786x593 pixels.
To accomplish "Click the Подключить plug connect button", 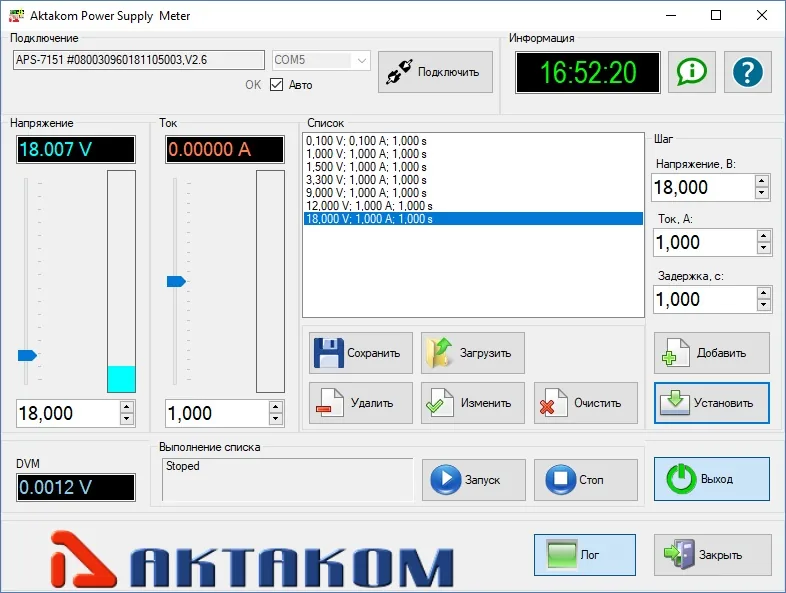I will tap(435, 72).
